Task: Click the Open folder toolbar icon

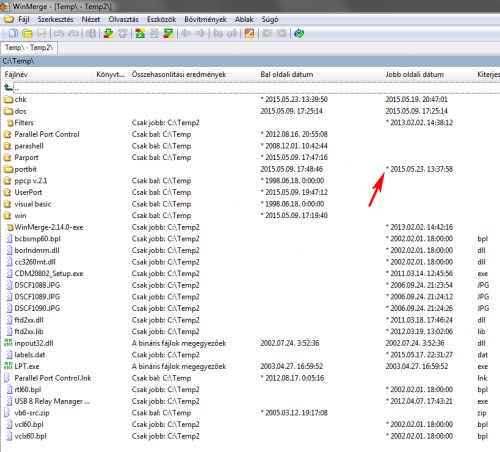Action: [x=27, y=33]
